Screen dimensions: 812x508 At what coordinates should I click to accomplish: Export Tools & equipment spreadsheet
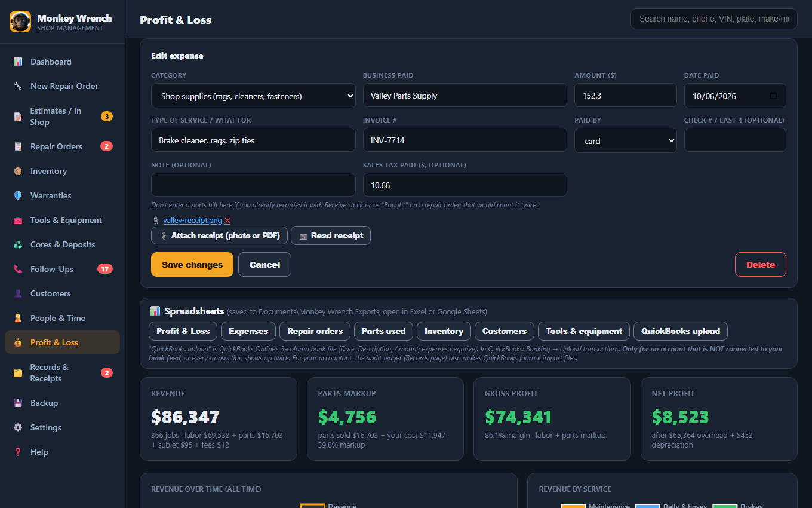coord(584,331)
